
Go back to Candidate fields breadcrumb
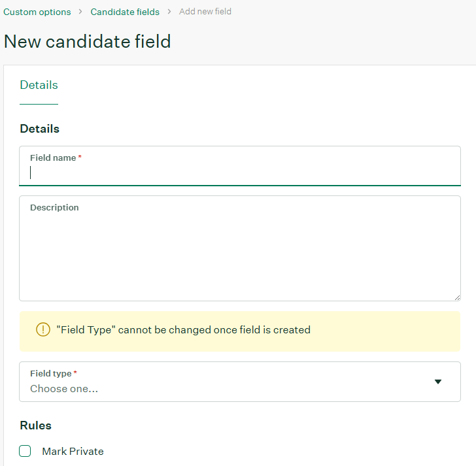[125, 12]
